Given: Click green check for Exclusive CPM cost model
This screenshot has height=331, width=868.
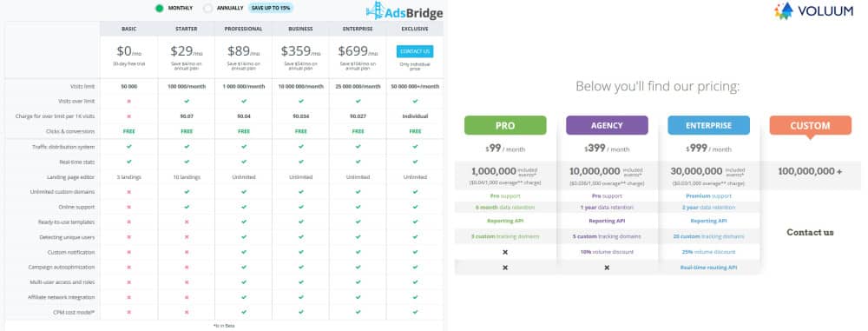Looking at the screenshot, I should tap(415, 312).
